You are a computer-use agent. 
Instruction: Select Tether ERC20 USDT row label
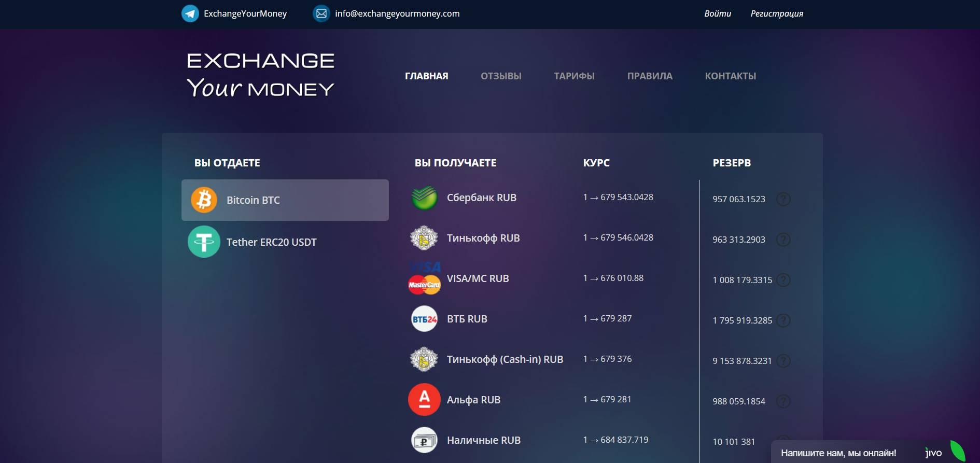tap(271, 242)
